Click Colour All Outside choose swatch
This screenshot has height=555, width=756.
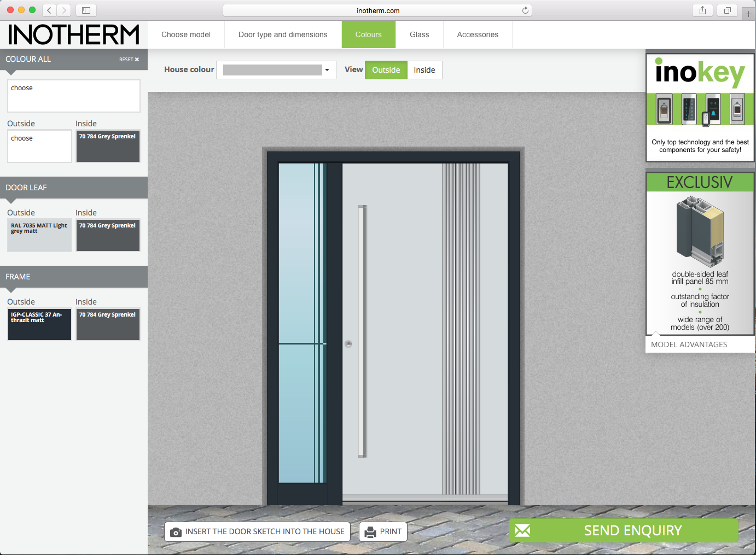click(39, 146)
